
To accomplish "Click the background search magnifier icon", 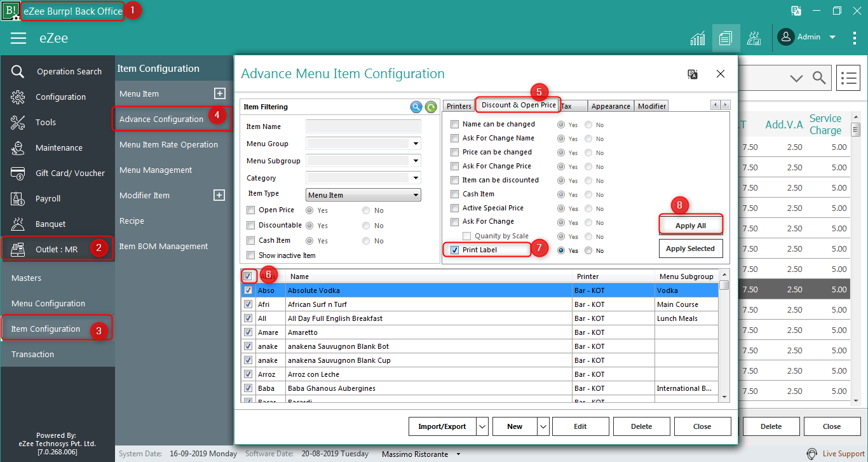I will tap(820, 78).
